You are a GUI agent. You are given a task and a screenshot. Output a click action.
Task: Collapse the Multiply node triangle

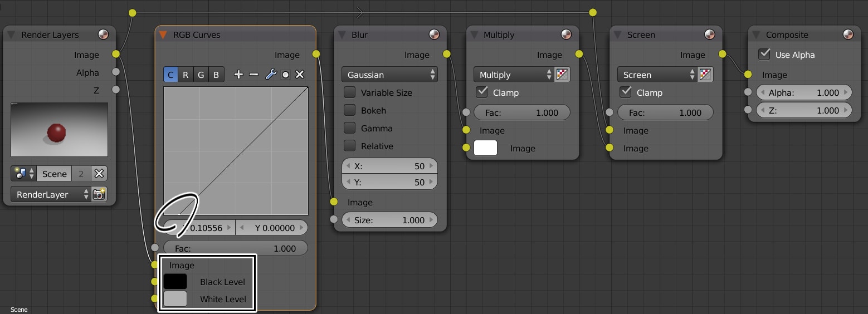474,35
